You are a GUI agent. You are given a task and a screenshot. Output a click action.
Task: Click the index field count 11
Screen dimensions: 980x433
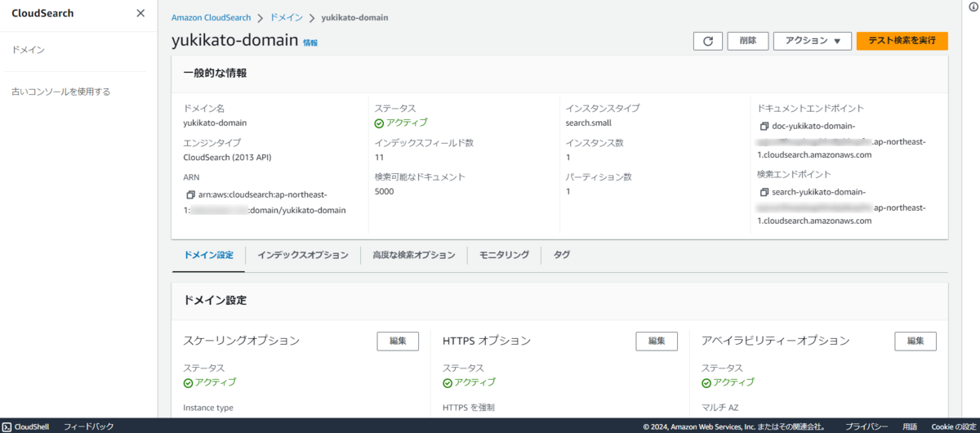coord(379,158)
